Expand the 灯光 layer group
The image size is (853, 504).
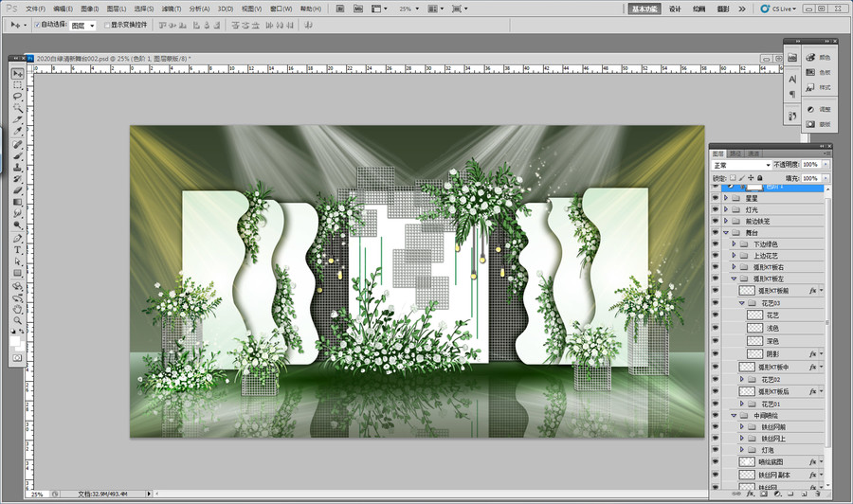coord(726,210)
